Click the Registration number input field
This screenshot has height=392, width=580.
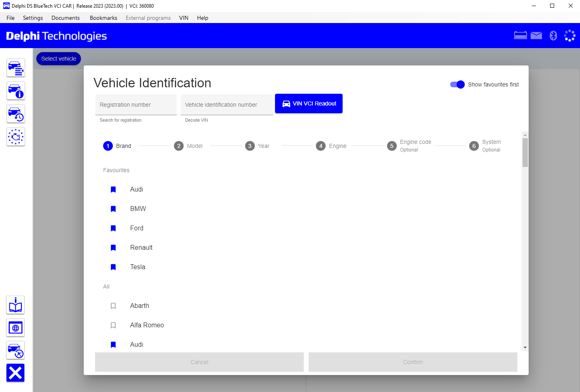[136, 105]
